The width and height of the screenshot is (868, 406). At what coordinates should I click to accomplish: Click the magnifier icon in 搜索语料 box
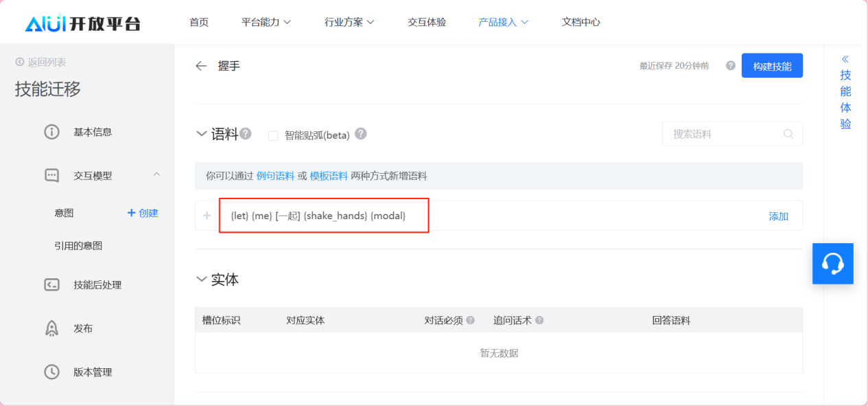tap(789, 134)
